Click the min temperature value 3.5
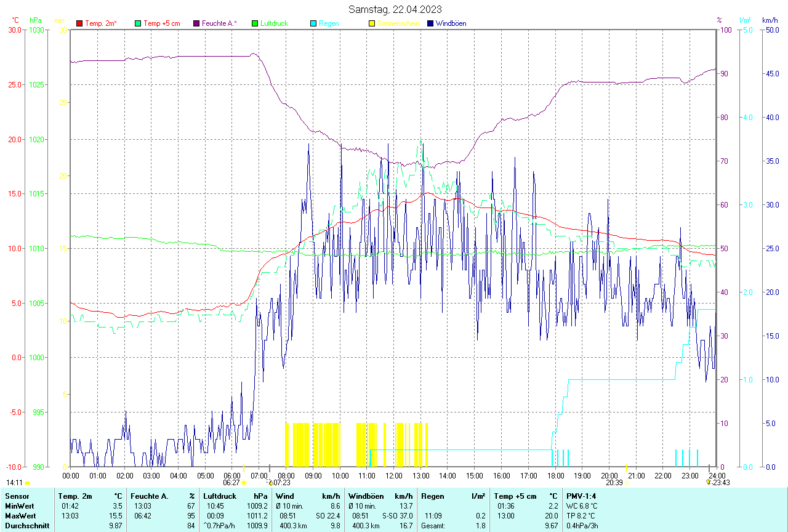Image resolution: width=788 pixels, height=532 pixels. pyautogui.click(x=118, y=506)
